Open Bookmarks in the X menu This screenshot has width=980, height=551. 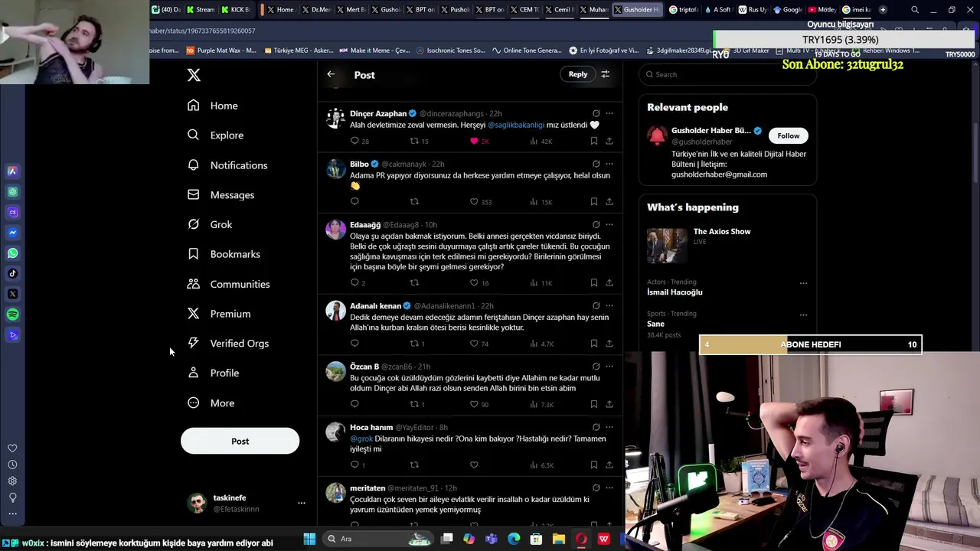(x=224, y=254)
